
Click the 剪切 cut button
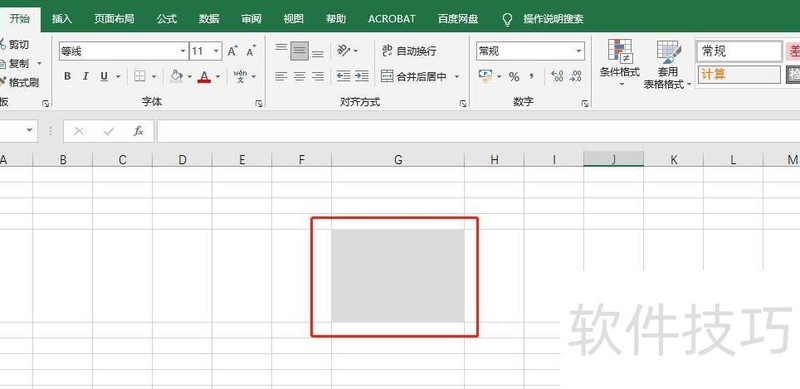(14, 44)
